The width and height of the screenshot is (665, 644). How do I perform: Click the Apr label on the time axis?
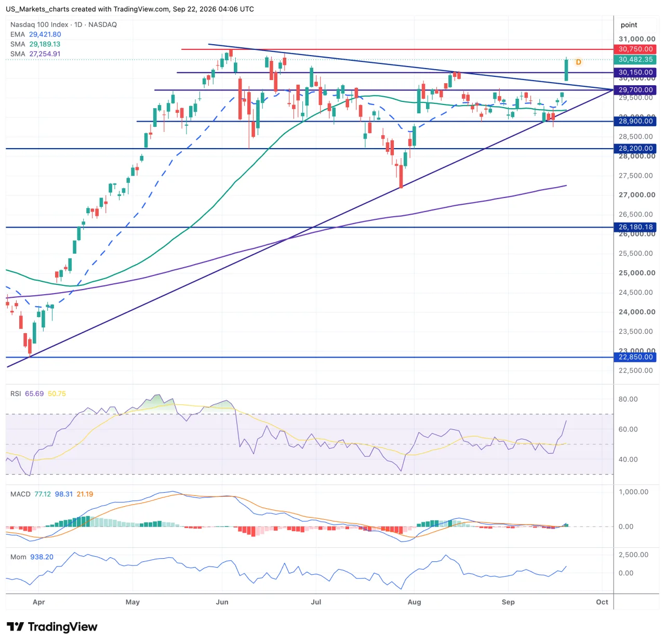pyautogui.click(x=39, y=602)
